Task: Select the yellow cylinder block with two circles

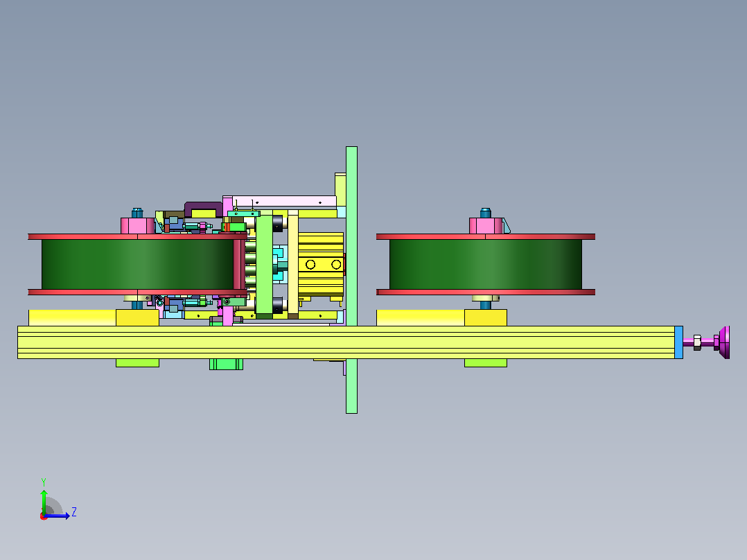Action: [x=321, y=265]
